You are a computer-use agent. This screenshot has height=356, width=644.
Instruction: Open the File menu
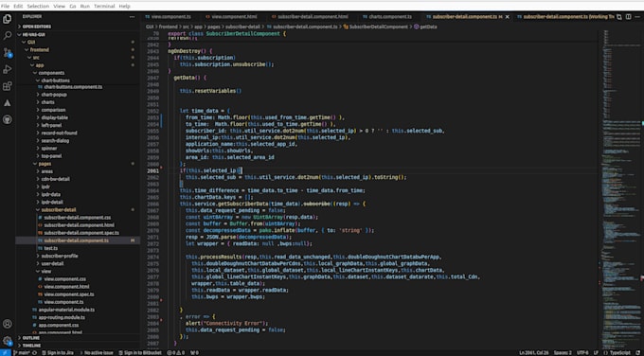click(5, 7)
